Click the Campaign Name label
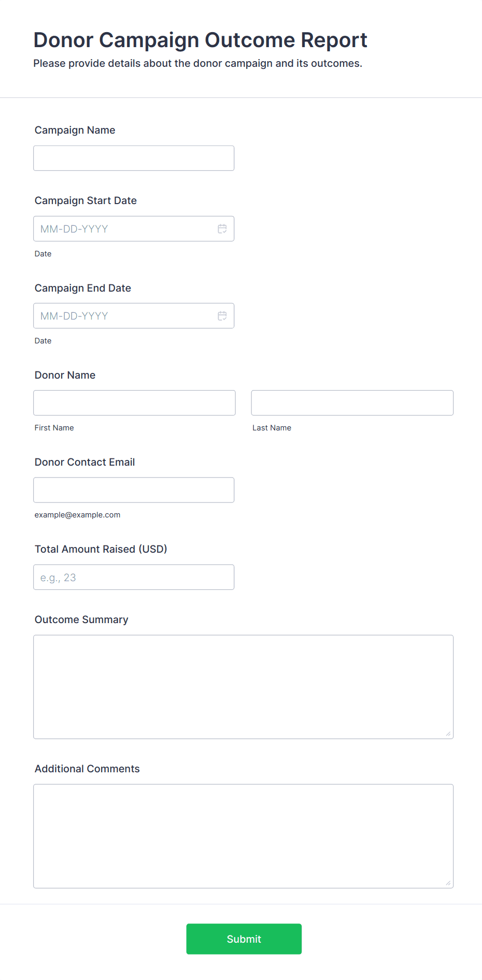 coord(75,131)
